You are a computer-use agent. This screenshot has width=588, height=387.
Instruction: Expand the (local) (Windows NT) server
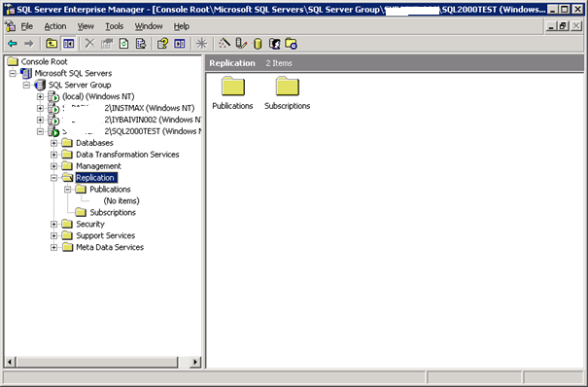pos(40,96)
